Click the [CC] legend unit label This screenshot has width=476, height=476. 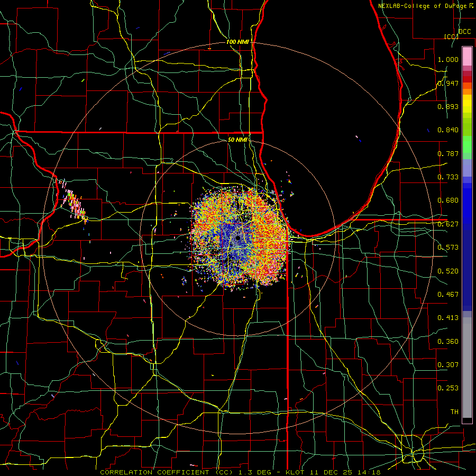451,36
